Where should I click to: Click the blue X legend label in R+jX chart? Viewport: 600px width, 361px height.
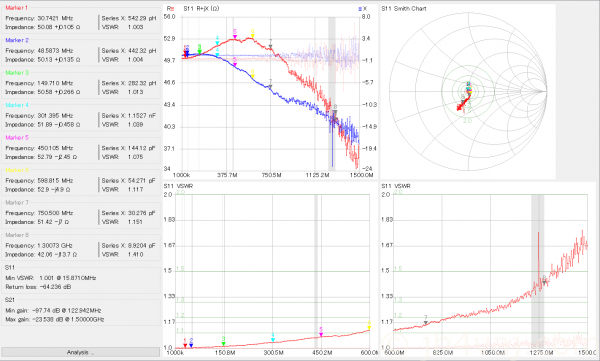pos(363,8)
